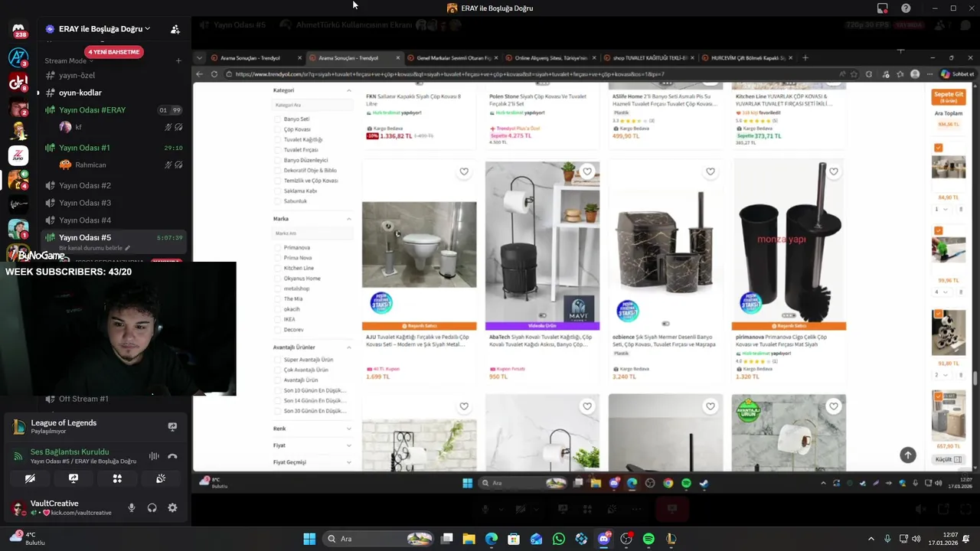Favorite the ozbience marble bathroom set
This screenshot has width=980, height=551.
[x=710, y=171]
